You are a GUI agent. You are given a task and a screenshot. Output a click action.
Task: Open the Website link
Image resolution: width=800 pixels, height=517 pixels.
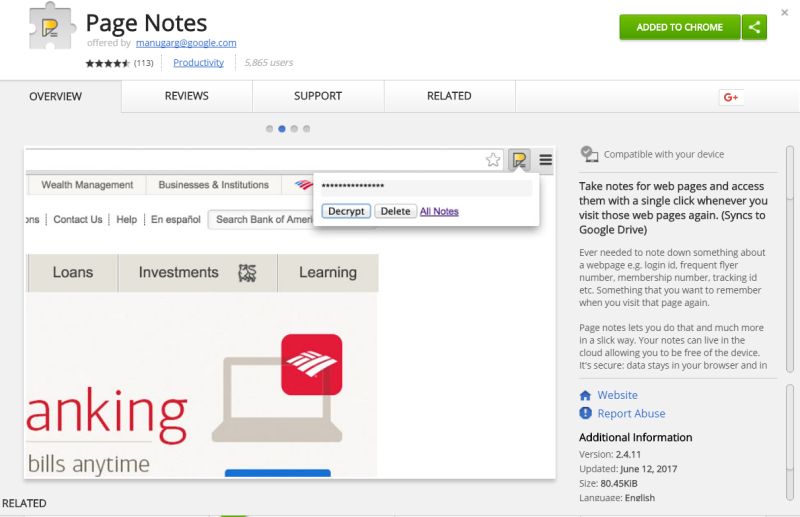point(617,395)
